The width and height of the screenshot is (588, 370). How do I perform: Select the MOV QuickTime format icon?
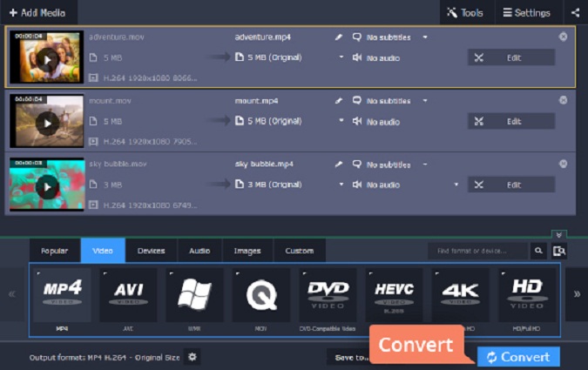[x=261, y=295]
